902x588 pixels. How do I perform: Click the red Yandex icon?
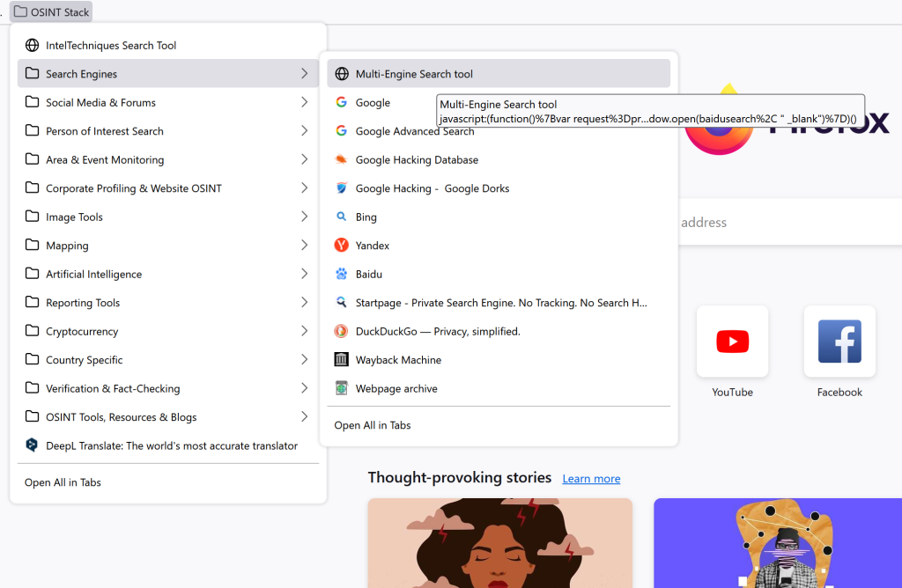click(x=342, y=246)
